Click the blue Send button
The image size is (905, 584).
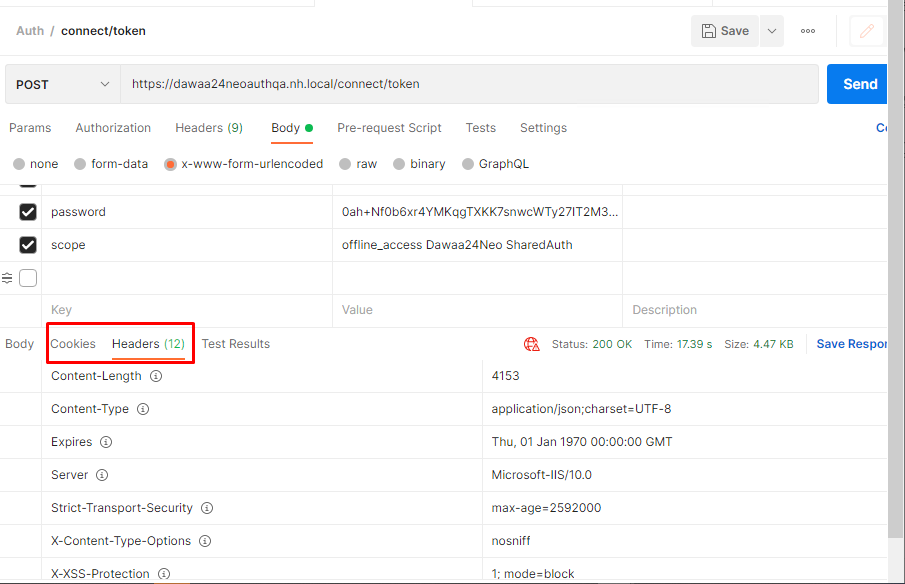(858, 85)
